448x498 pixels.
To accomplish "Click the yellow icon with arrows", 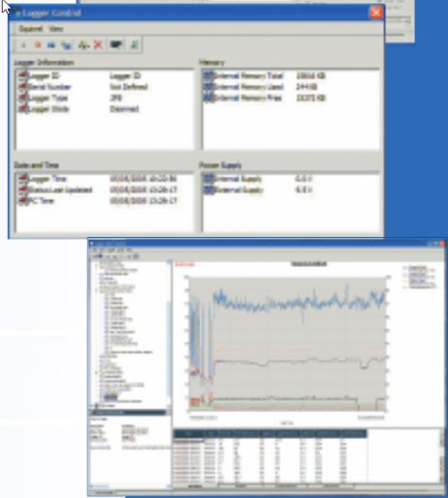I will (84, 45).
